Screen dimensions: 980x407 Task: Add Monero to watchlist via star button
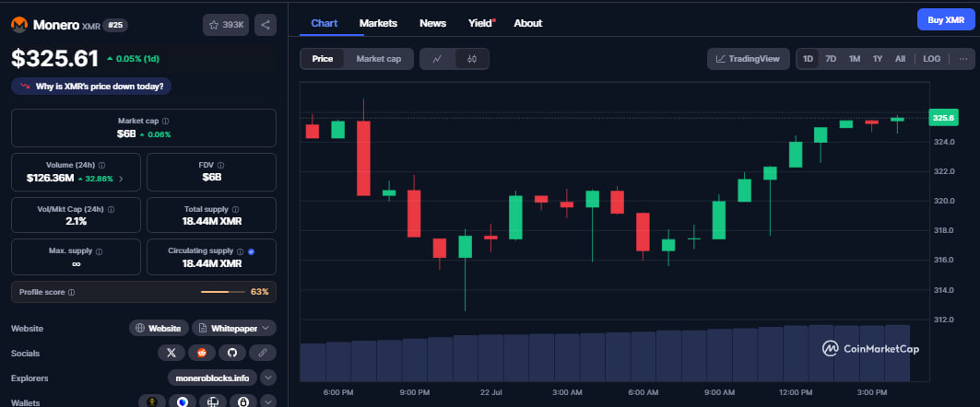point(226,25)
